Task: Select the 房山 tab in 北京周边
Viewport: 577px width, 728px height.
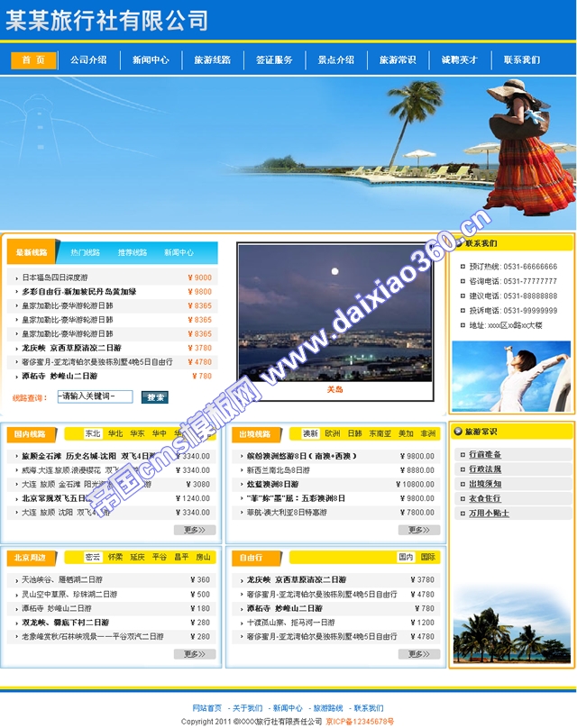Action: (203, 557)
